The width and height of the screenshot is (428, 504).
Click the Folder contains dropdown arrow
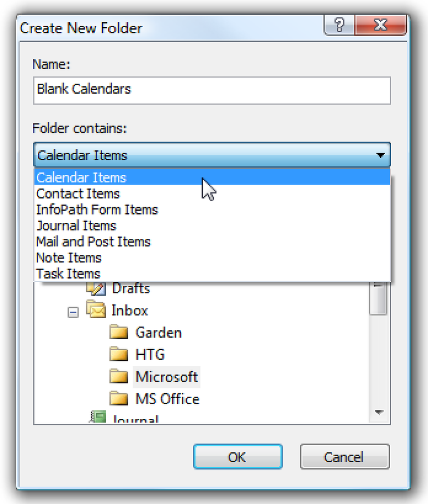coord(381,155)
